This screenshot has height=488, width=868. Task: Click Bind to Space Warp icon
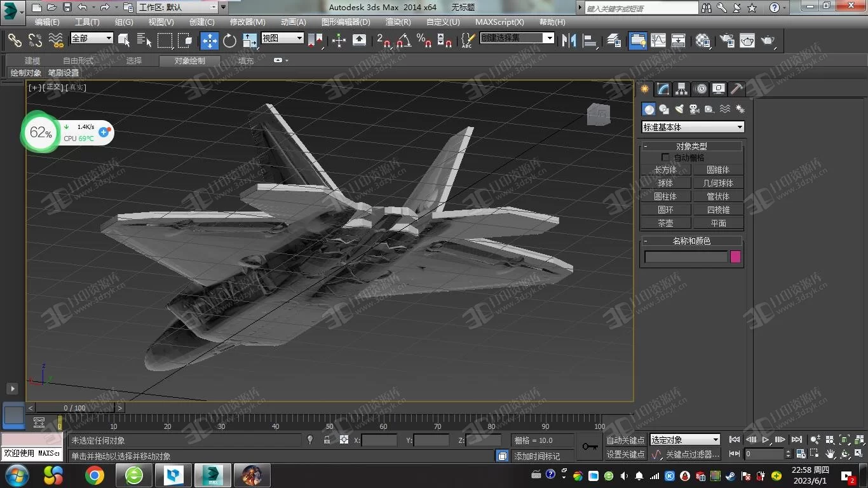[x=56, y=40]
